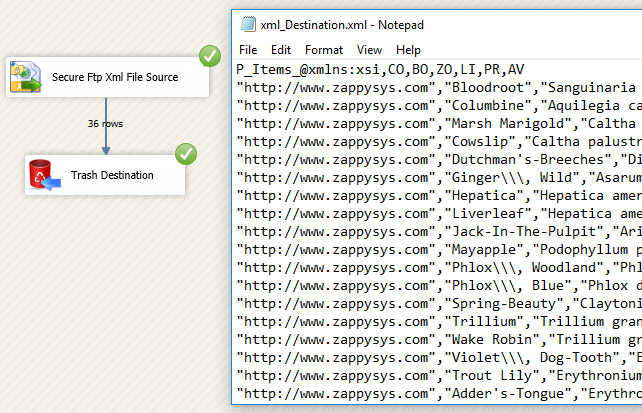This screenshot has width=642, height=413.
Task: Click the Adder's-Tongue row
Action: 439,394
